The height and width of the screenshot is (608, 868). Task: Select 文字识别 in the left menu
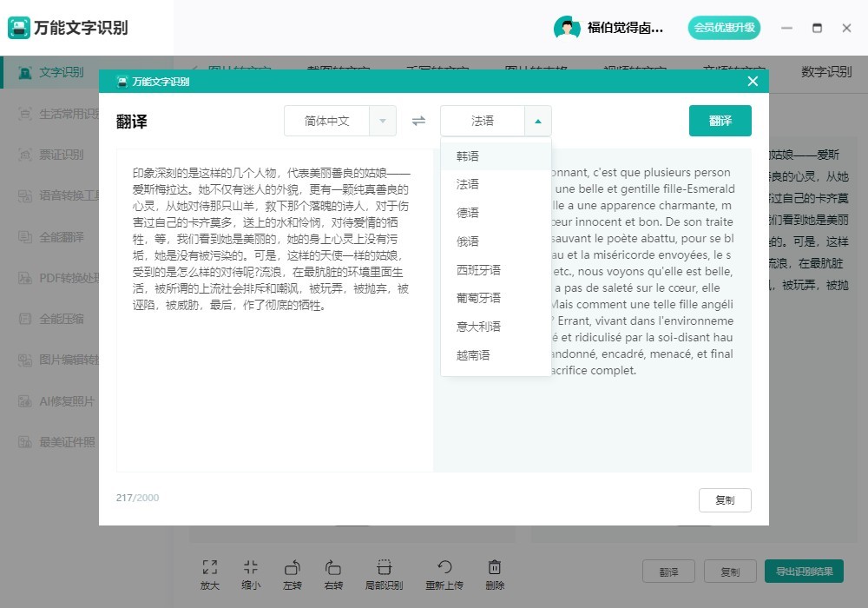coord(50,73)
